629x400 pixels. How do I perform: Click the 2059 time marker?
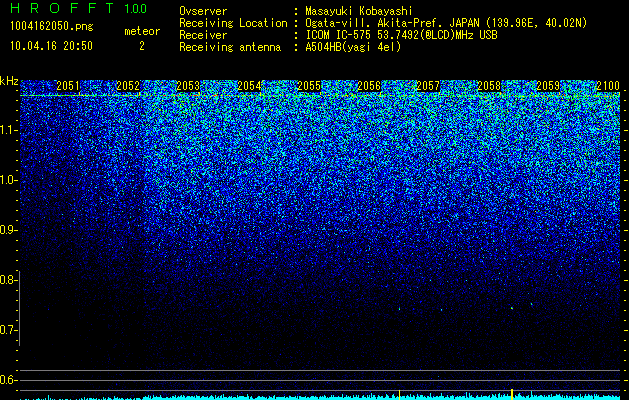[x=548, y=86]
